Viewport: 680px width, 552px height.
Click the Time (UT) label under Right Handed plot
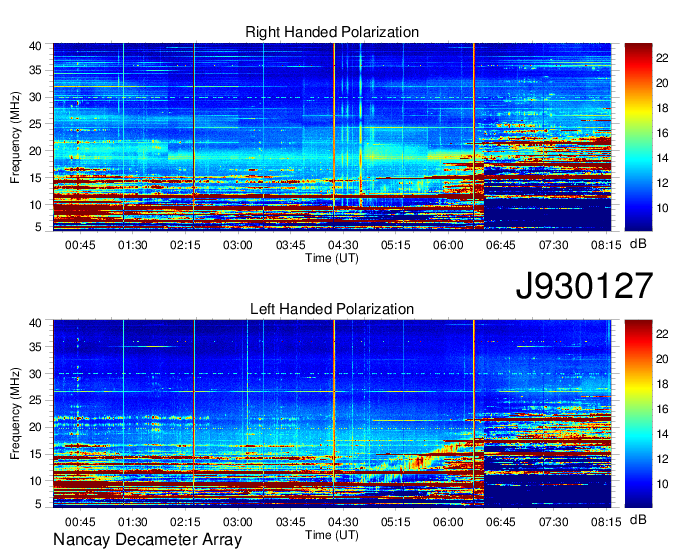[x=332, y=258]
